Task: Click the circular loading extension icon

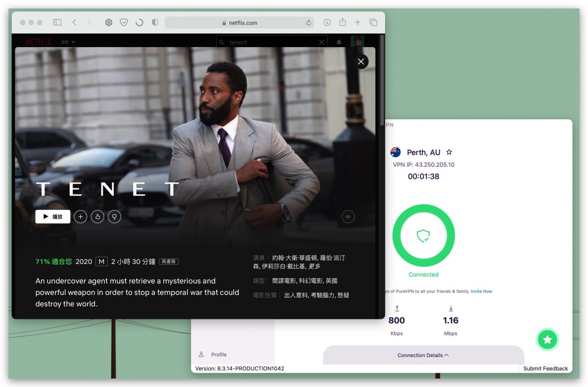Action: [x=140, y=23]
